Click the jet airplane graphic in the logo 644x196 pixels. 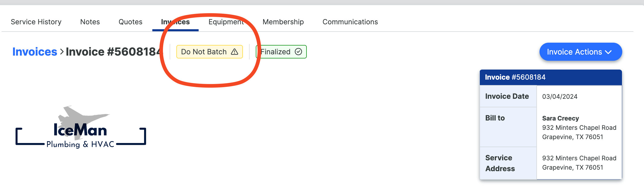[x=83, y=118]
